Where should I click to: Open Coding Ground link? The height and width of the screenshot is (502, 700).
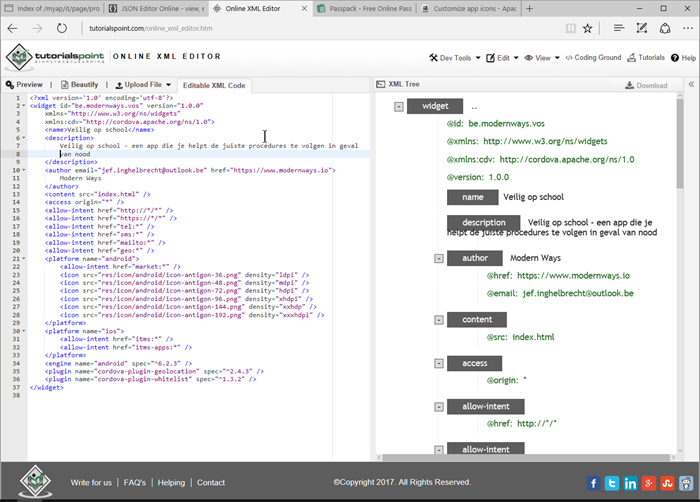tap(593, 58)
